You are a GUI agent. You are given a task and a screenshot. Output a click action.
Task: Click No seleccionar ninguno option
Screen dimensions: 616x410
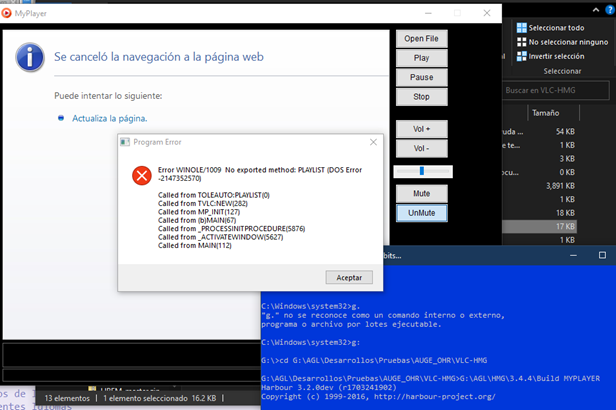566,41
